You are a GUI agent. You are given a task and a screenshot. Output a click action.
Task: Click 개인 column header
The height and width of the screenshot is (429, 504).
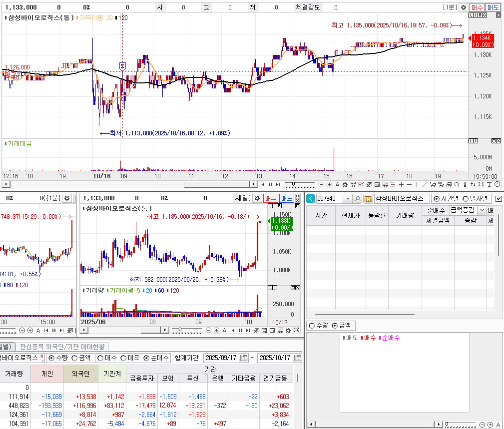[47, 374]
